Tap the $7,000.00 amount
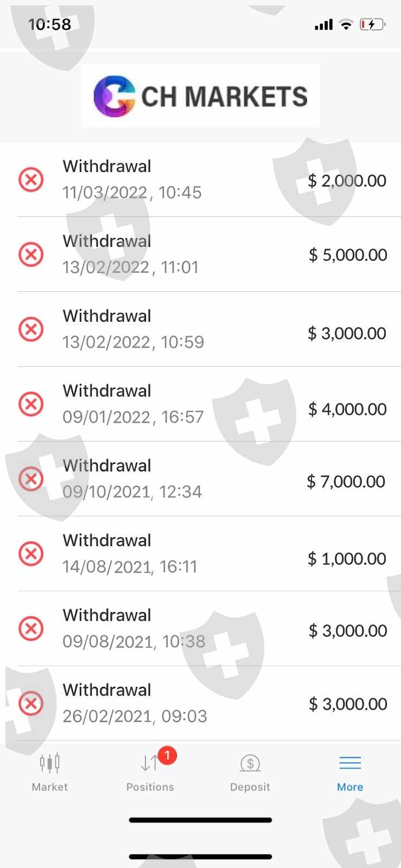This screenshot has width=401, height=868. pyautogui.click(x=346, y=481)
